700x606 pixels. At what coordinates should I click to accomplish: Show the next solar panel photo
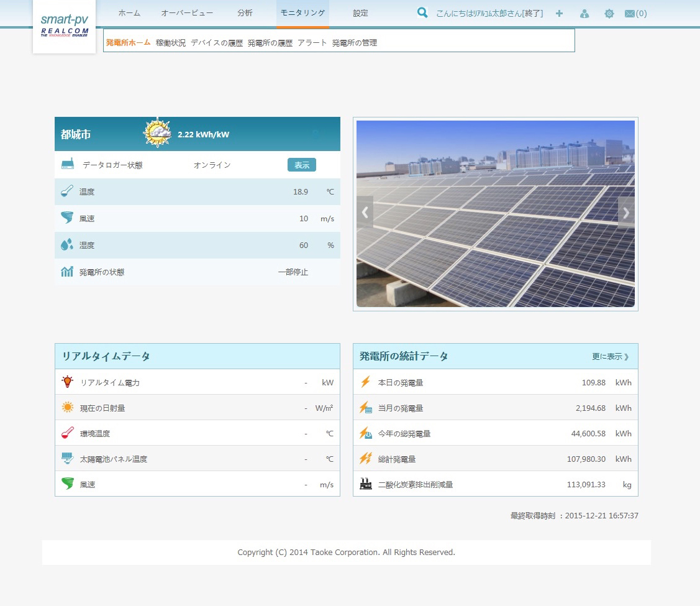[x=626, y=213]
